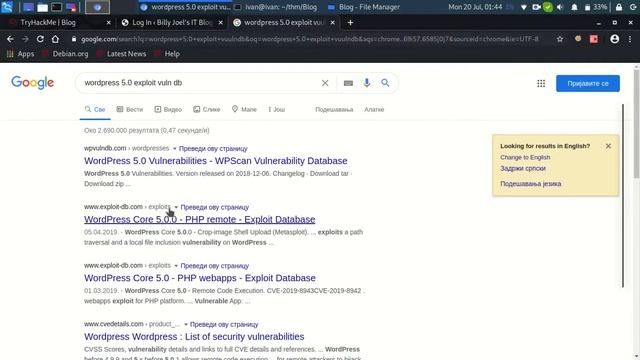Expand options arrow for PHP webapps result

pos(176,266)
